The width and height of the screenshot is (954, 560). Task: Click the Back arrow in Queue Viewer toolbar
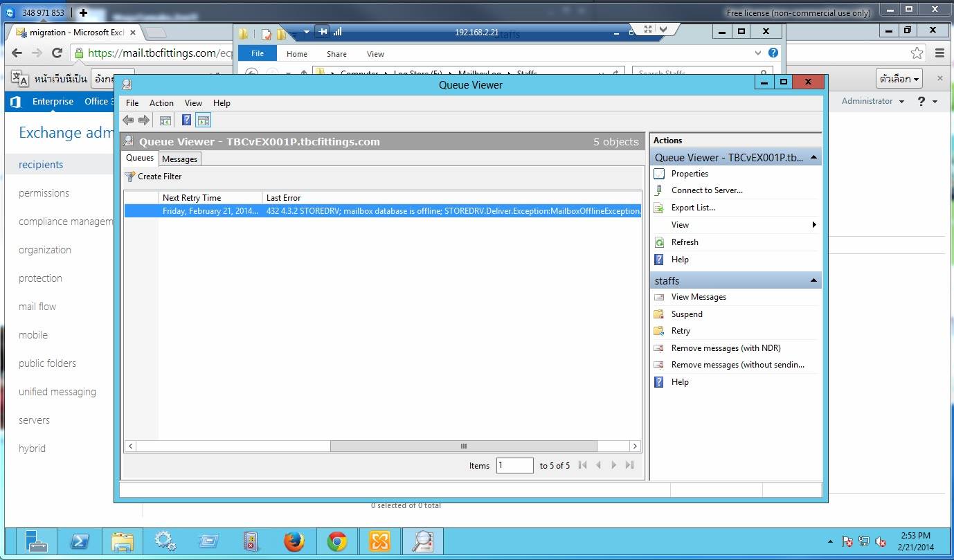coord(128,120)
